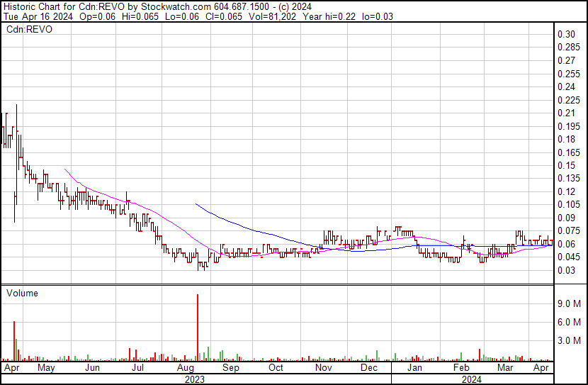Click the Nov label on the time axis
The image size is (588, 385).
(323, 368)
